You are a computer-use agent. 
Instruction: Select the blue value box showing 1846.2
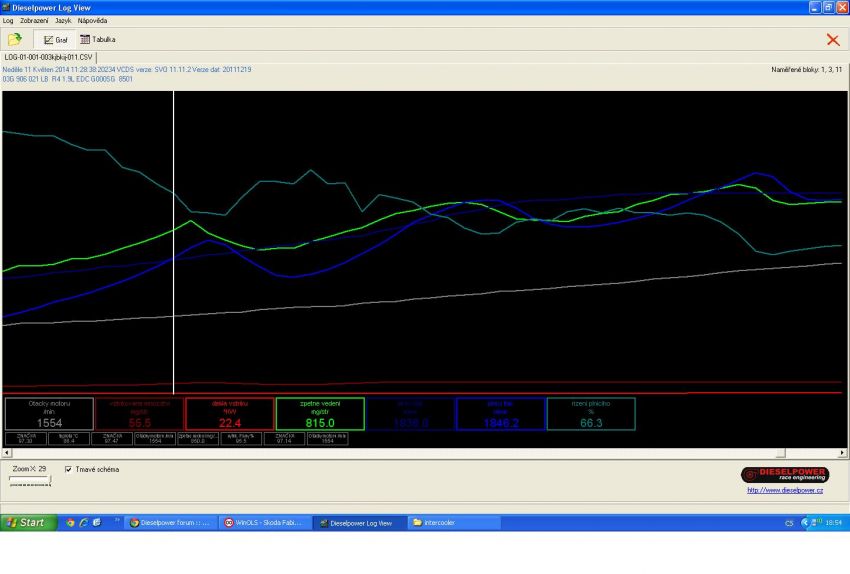point(501,414)
